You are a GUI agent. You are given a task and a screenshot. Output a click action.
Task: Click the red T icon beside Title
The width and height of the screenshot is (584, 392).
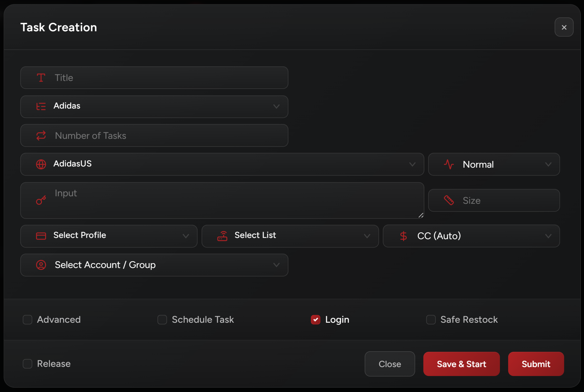point(41,78)
